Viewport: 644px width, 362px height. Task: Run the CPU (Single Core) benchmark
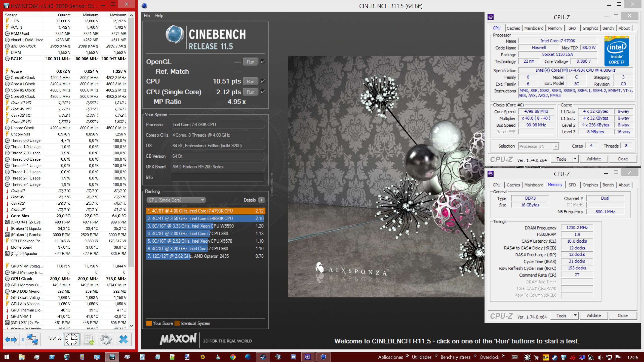[x=250, y=92]
